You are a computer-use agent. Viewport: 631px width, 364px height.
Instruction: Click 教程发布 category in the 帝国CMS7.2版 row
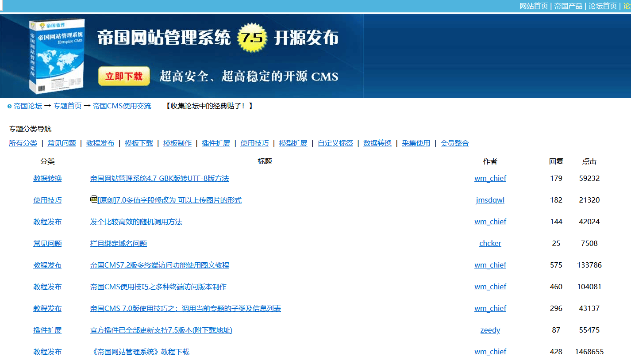pyautogui.click(x=47, y=265)
